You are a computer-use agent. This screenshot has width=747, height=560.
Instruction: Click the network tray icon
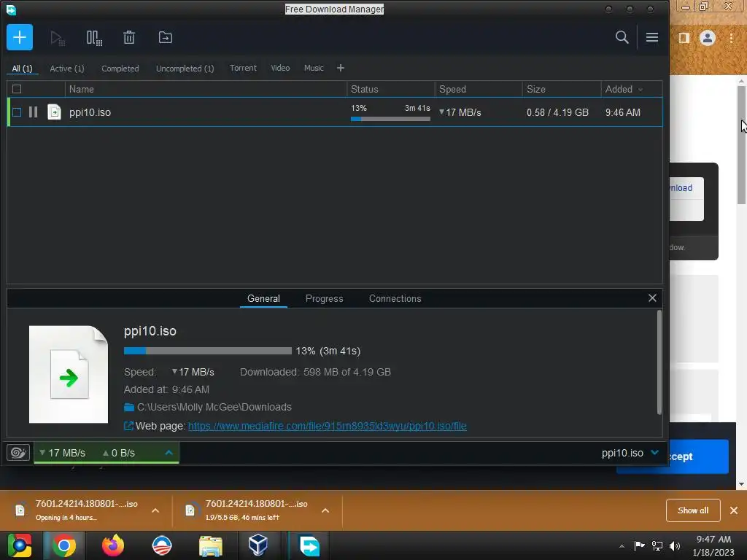tap(657, 546)
